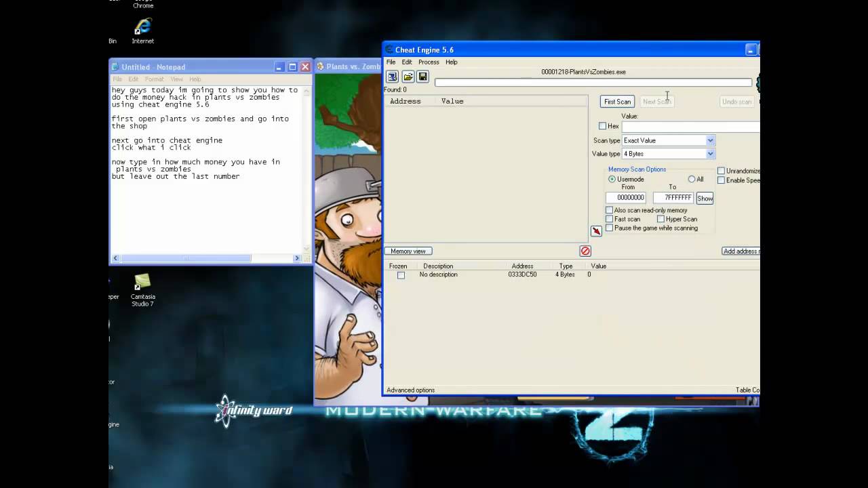Toggle the Hex checkbox
Viewport: 868px width, 488px height.
point(602,126)
